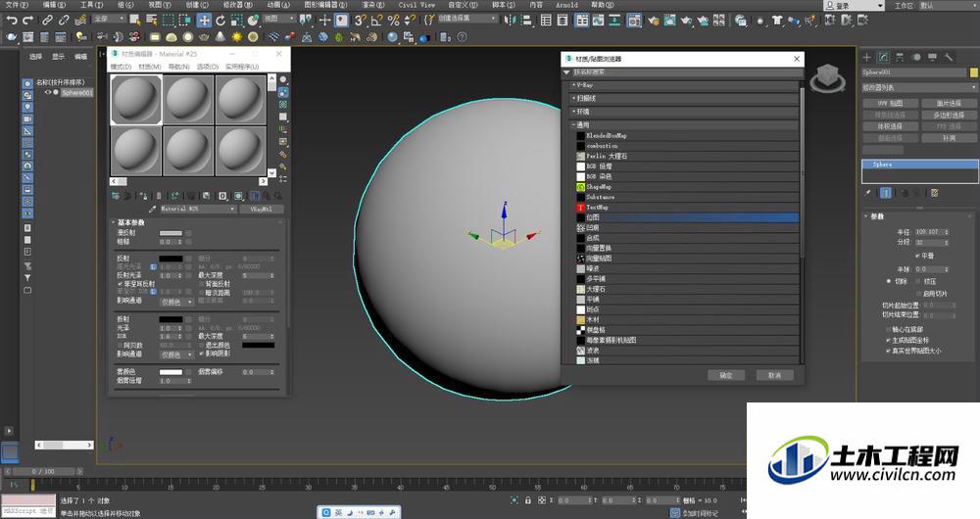The height and width of the screenshot is (519, 980).
Task: Open the Display tab in command panel
Action: click(x=933, y=57)
